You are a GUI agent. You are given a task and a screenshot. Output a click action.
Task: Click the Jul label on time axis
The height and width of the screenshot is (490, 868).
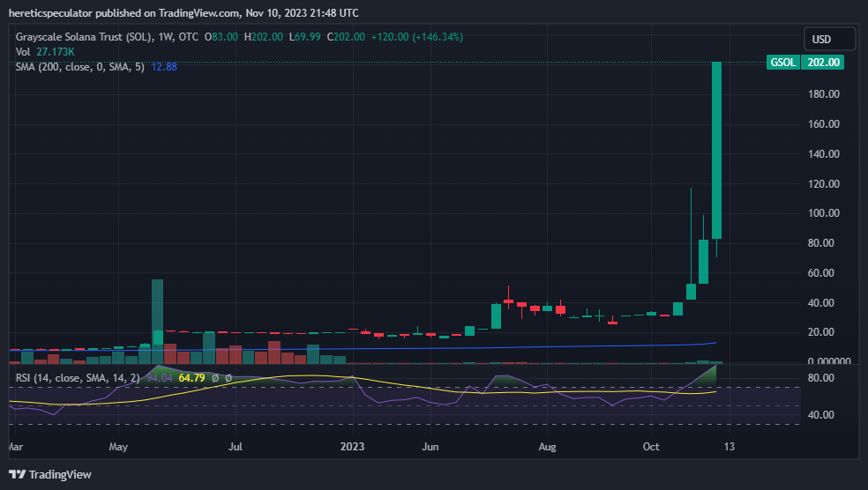(x=236, y=446)
